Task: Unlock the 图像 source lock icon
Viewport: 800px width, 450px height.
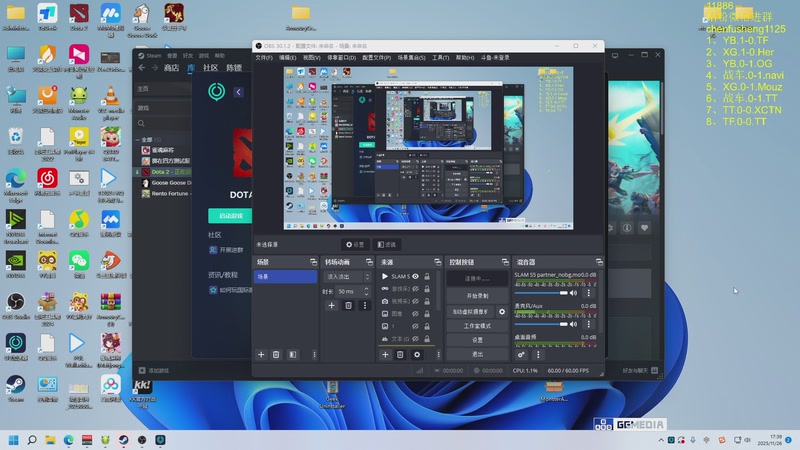Action: tap(427, 314)
